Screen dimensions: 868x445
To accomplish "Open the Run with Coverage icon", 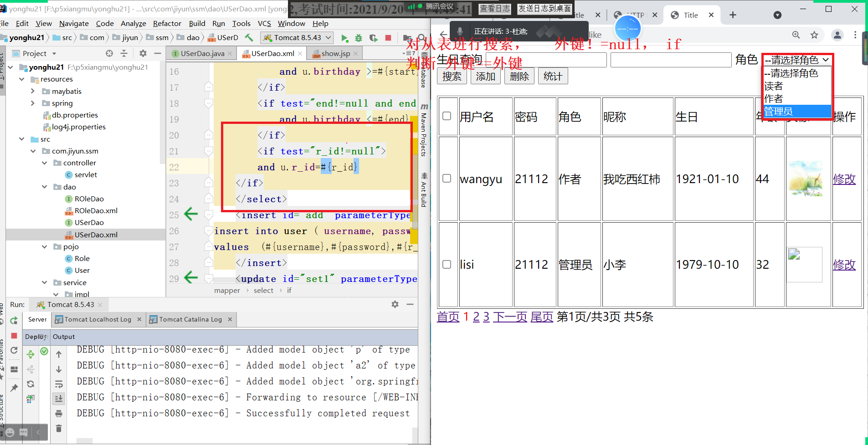I will pyautogui.click(x=374, y=38).
